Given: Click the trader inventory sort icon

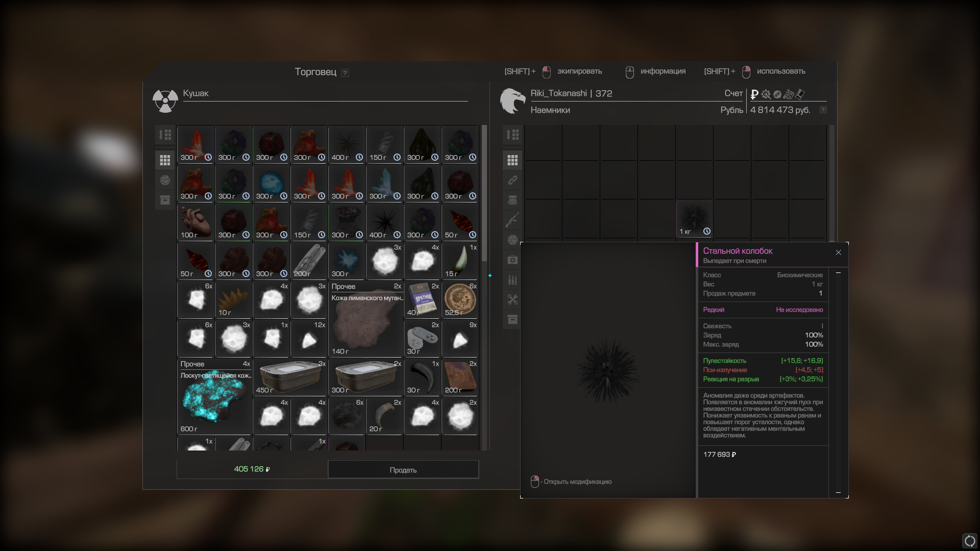Looking at the screenshot, I should click(165, 135).
